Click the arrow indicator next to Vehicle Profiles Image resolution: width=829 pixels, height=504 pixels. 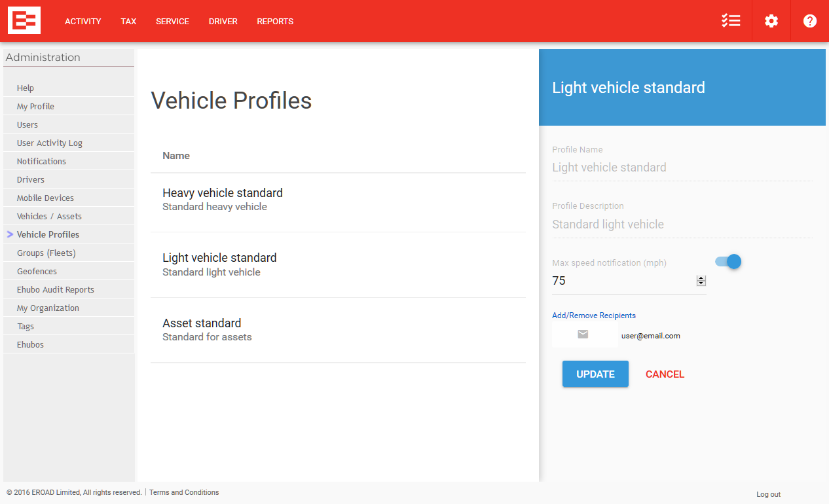(x=9, y=234)
